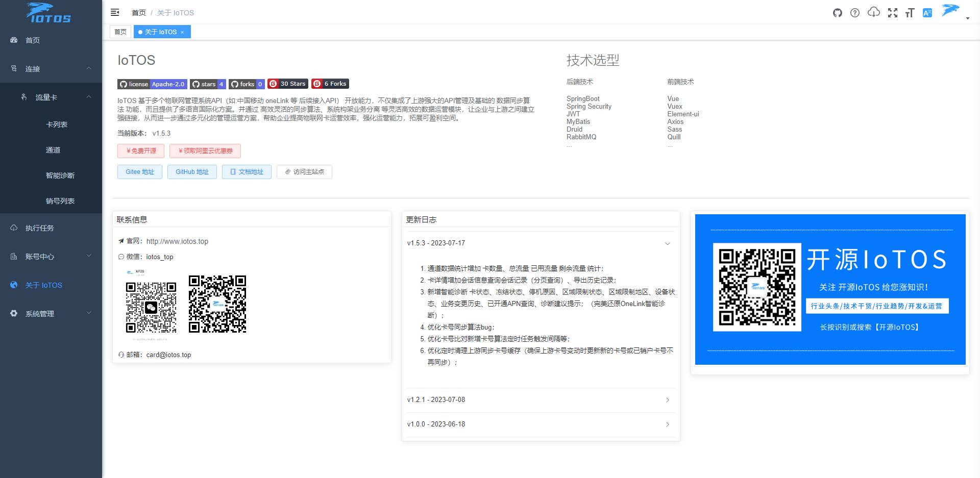Click the Gitee 30 Stars badge
980x478 pixels.
288,84
